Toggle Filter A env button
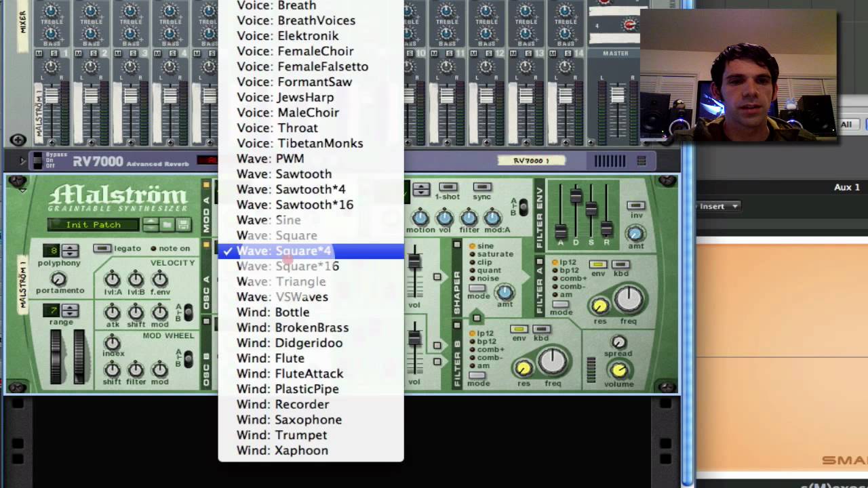This screenshot has height=488, width=868. (x=597, y=264)
